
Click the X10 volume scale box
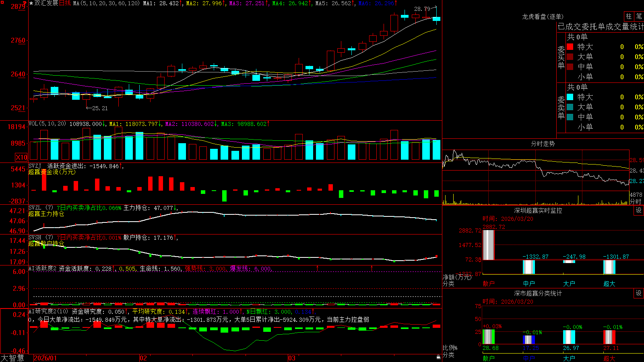[x=21, y=157]
